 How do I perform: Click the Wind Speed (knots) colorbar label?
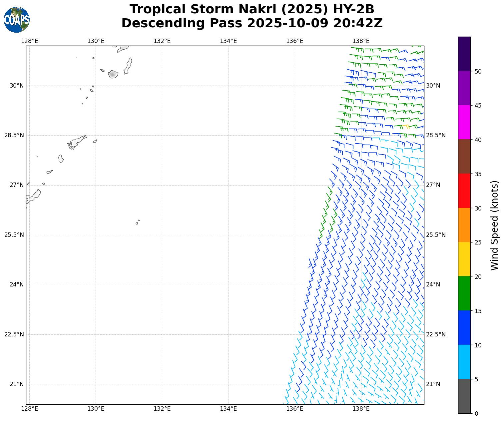(495, 225)
